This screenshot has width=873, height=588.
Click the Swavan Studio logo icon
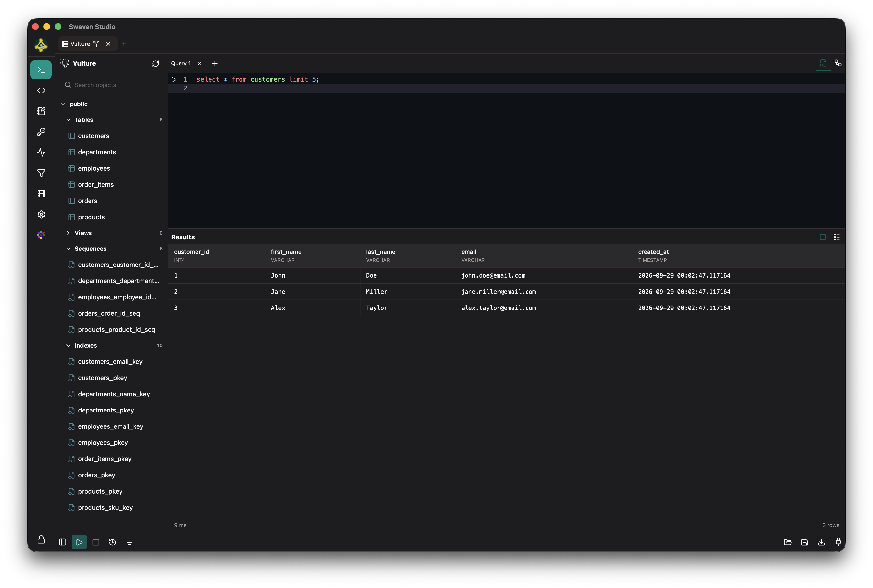tap(41, 45)
